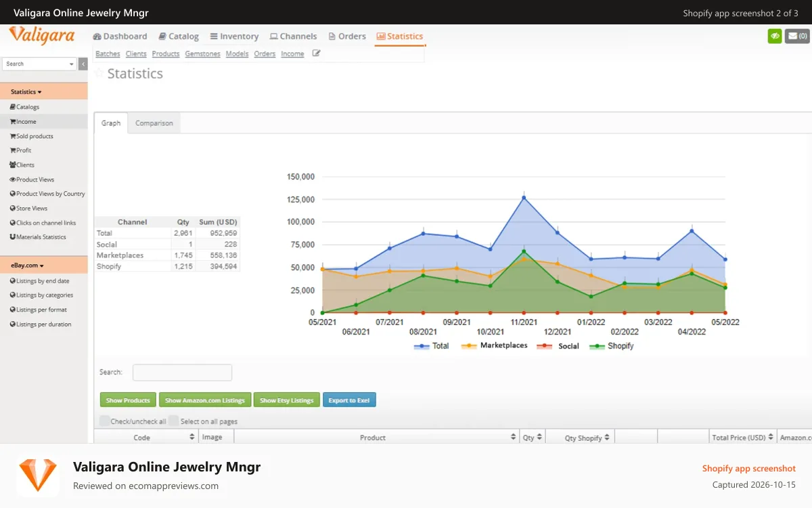Toggle the Check/uncheck all checkbox

point(105,421)
